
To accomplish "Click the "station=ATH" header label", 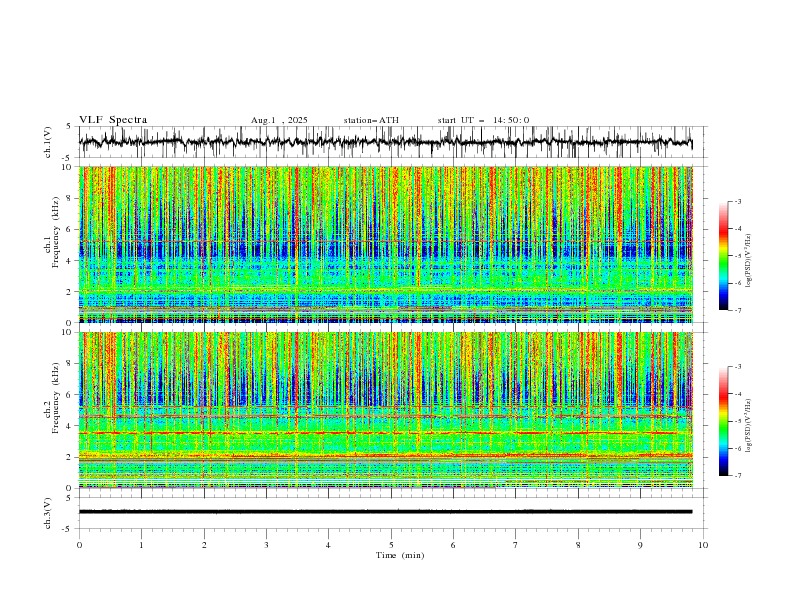I will (x=371, y=120).
